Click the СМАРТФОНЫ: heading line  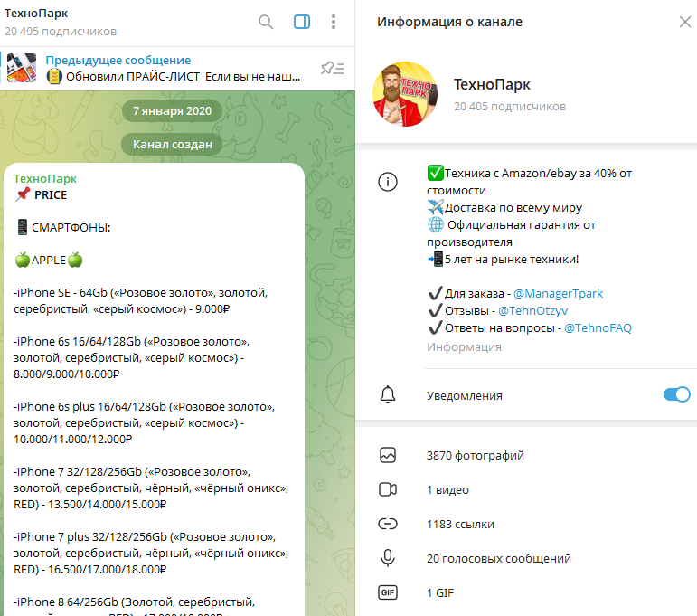(x=62, y=228)
